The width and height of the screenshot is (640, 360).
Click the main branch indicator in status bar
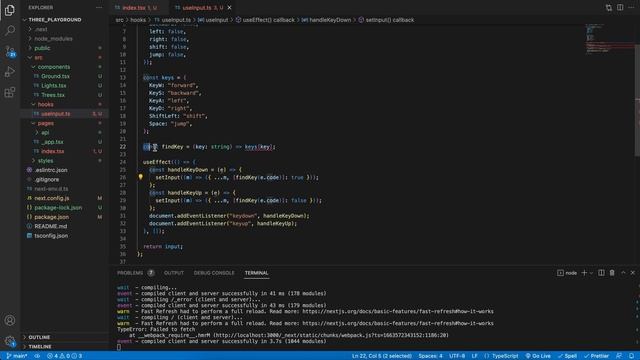[16, 356]
